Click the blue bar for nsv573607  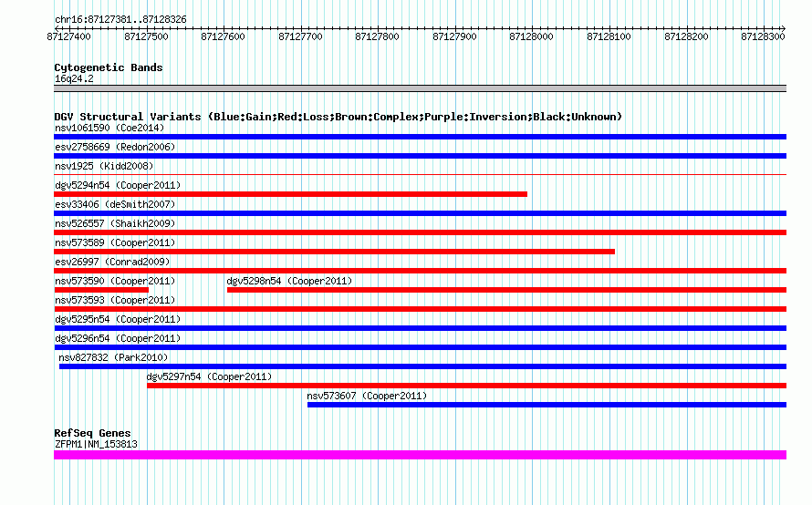click(547, 405)
